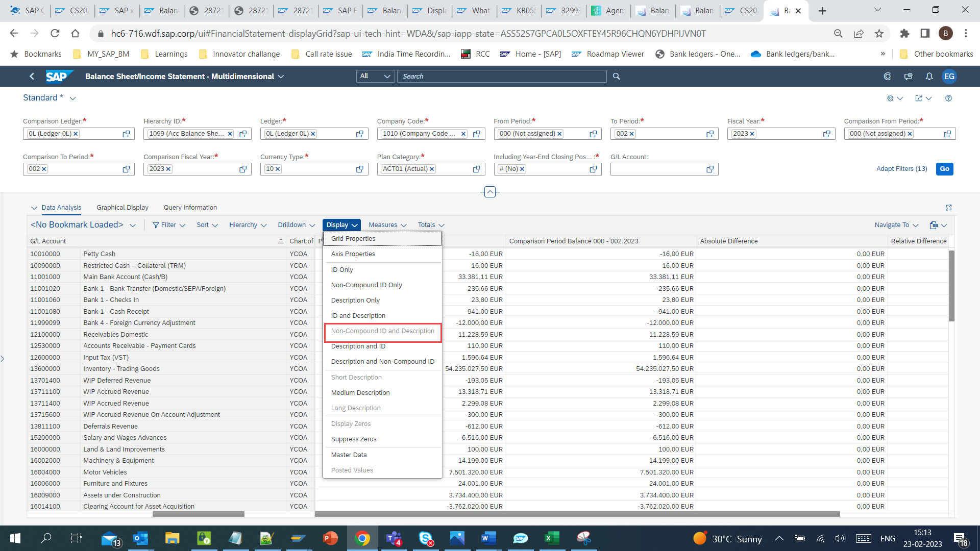The image size is (980, 551).
Task: Open the Drilldown dropdown
Action: (x=297, y=225)
